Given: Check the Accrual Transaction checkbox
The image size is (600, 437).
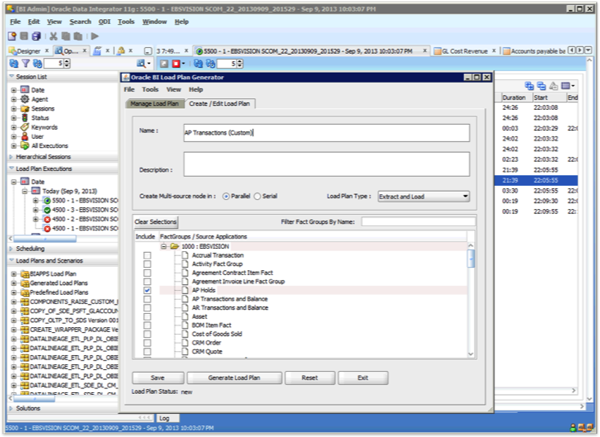Looking at the screenshot, I should 147,255.
